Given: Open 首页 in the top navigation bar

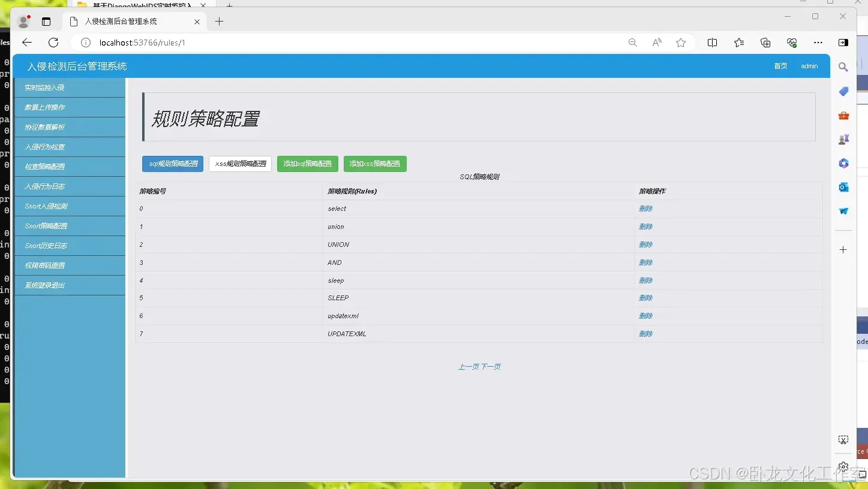Looking at the screenshot, I should 780,66.
